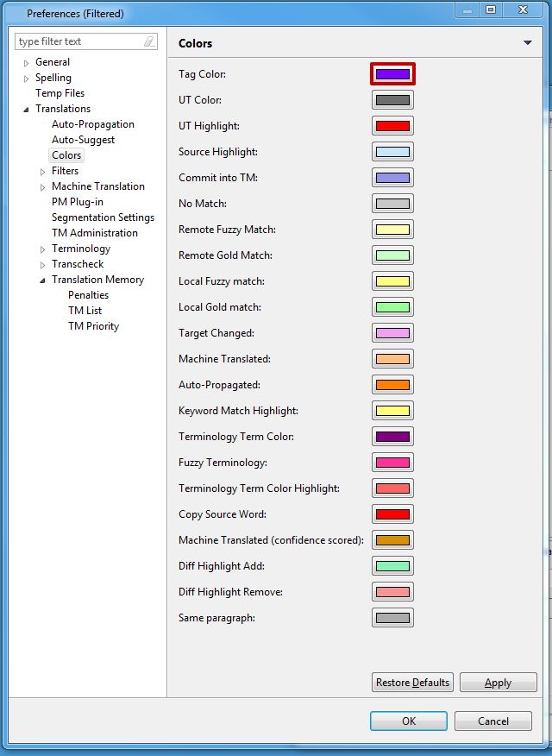
Task: Close the Preferences dialog window
Action: [523, 9]
